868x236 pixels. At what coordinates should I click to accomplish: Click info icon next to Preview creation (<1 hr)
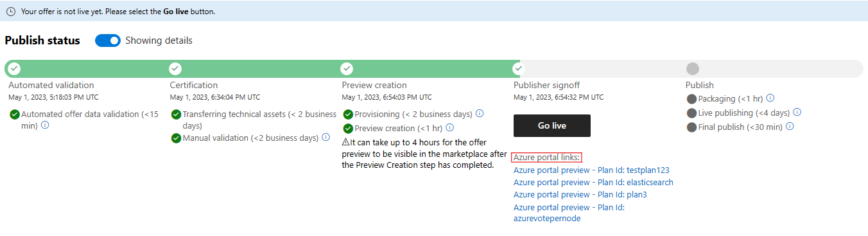point(449,128)
